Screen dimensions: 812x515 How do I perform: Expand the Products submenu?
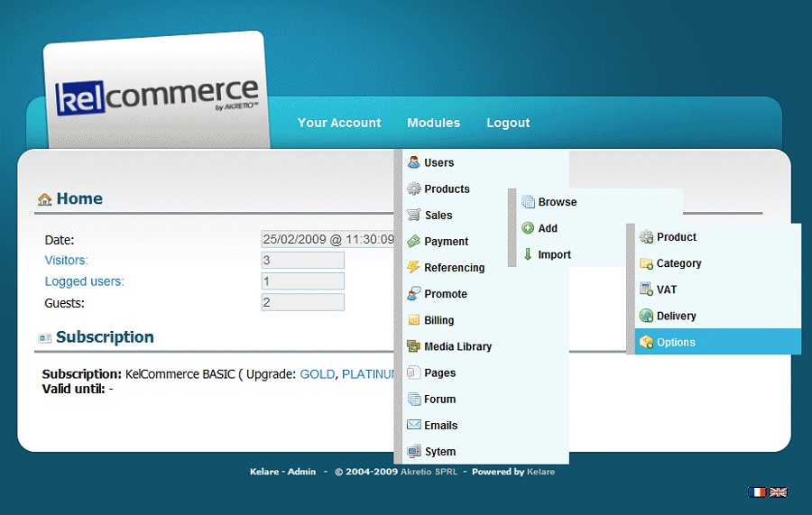(x=447, y=189)
